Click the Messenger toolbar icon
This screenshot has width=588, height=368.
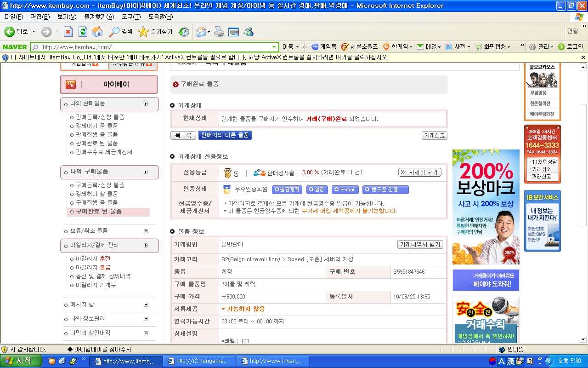pos(249,32)
